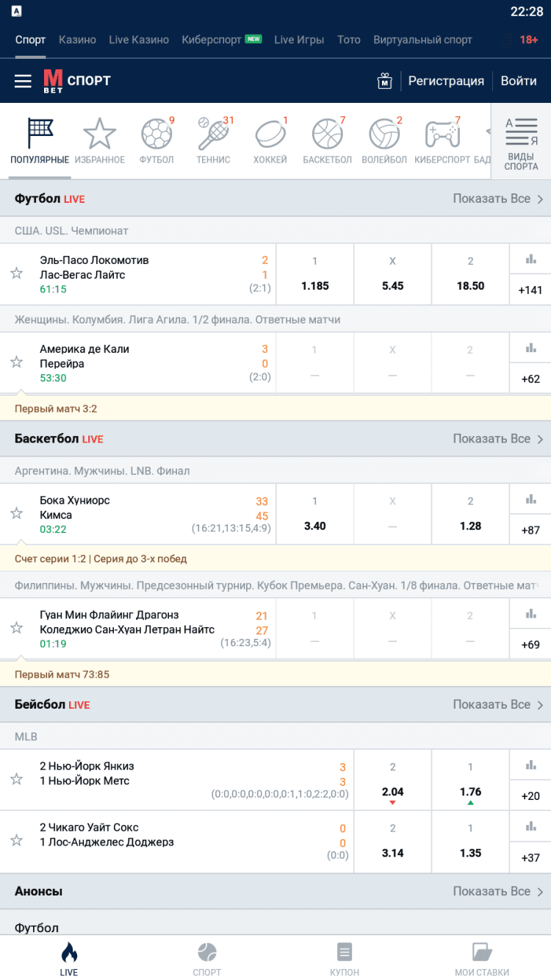Screen dimensions: 551x980
Task: Open the hamburger menu
Action: [23, 81]
